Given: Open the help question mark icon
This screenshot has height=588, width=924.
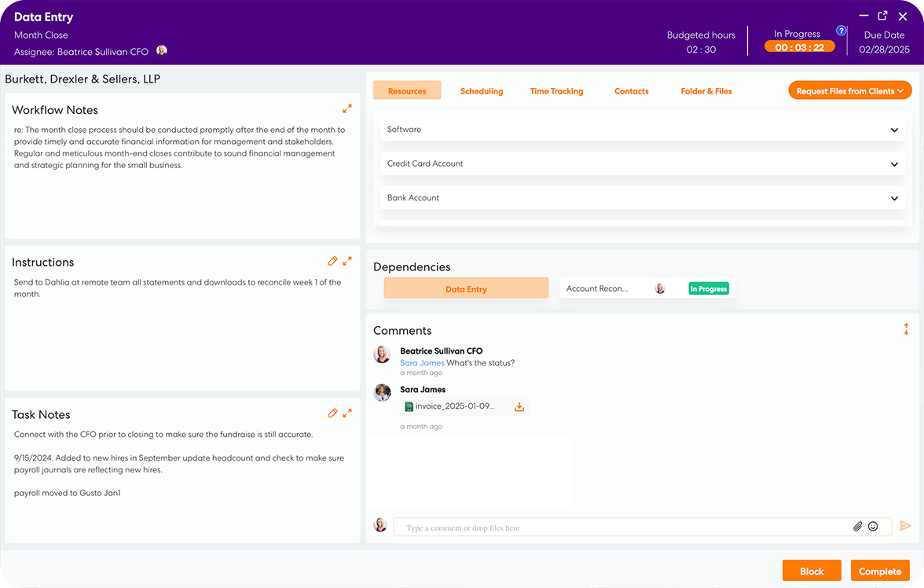Looking at the screenshot, I should pos(841,31).
